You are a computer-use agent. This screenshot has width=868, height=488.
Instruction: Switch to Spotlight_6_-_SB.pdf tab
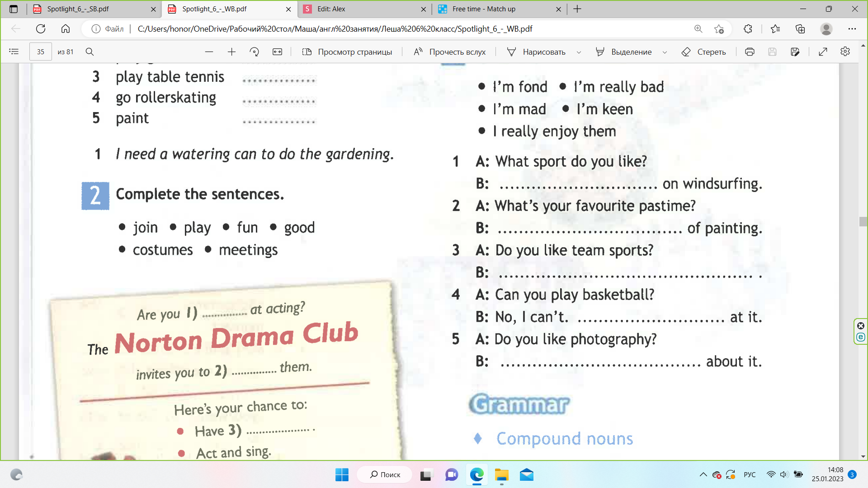[x=78, y=9]
